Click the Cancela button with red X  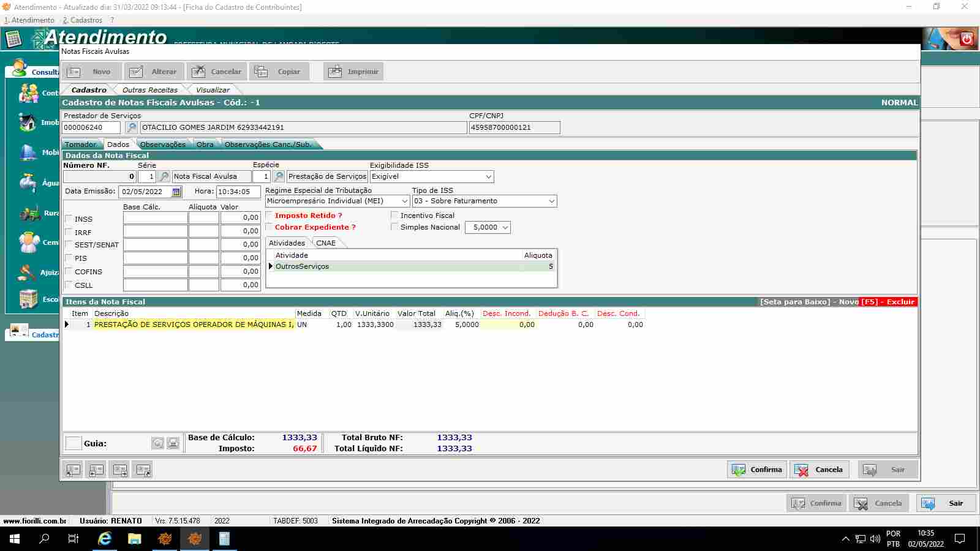(x=819, y=470)
